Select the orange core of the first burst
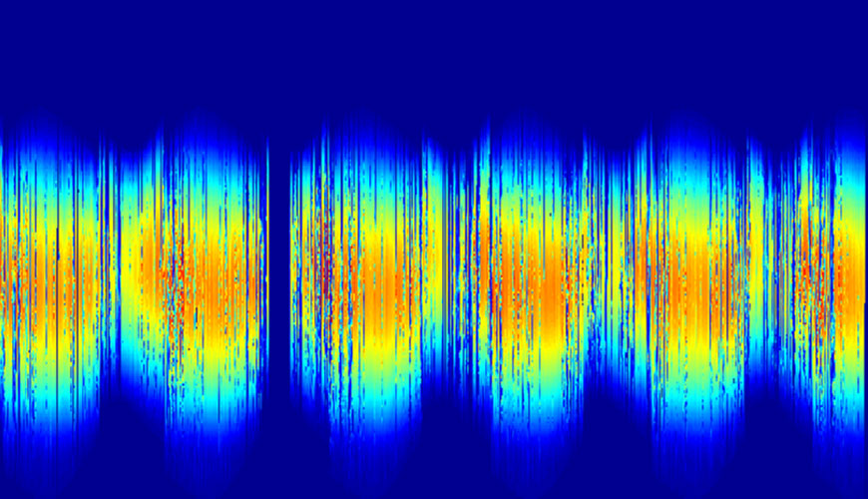 click(50, 284)
